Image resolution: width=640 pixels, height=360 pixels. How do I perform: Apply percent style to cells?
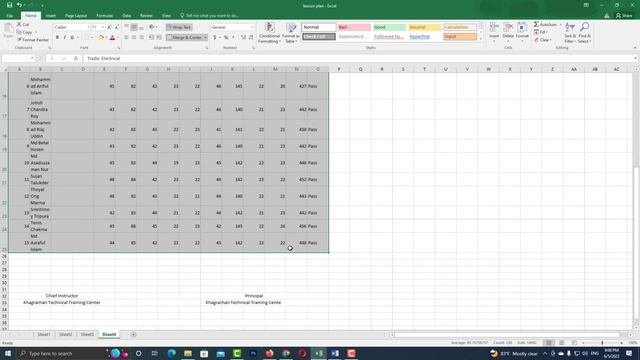coord(226,37)
